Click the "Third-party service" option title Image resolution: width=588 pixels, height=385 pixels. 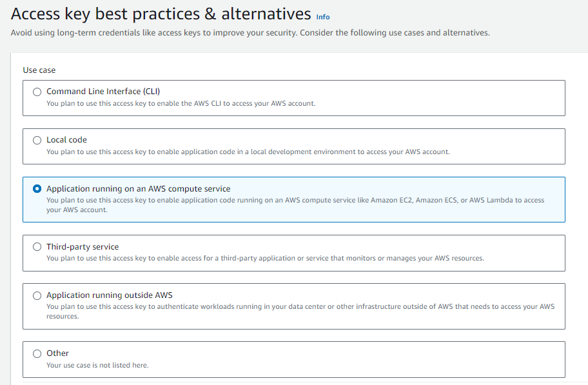point(83,247)
